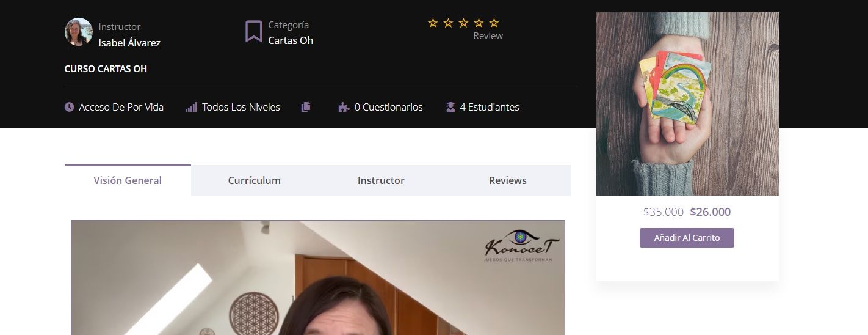The image size is (868, 335).
Task: Click the $26.000 sale price
Action: click(711, 212)
